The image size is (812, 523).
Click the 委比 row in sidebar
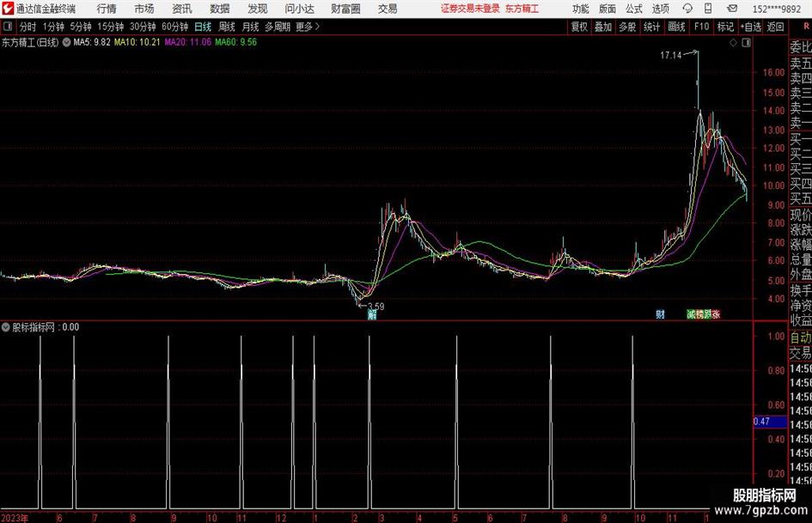tap(801, 47)
